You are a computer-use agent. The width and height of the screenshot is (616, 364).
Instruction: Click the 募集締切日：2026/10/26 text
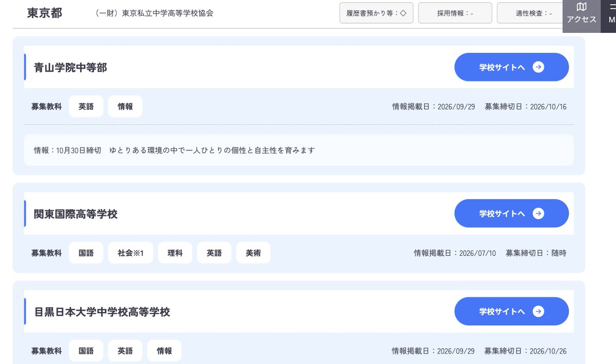point(526,351)
